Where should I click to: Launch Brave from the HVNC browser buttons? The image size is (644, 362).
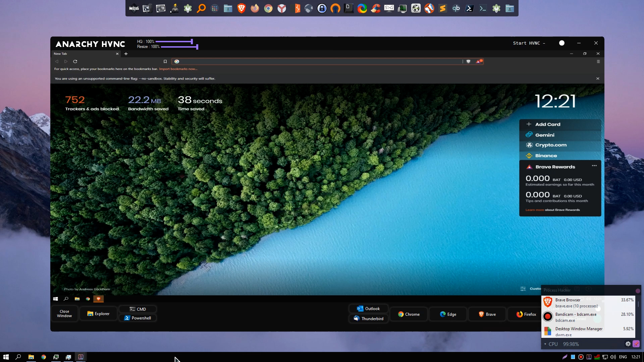(x=487, y=314)
